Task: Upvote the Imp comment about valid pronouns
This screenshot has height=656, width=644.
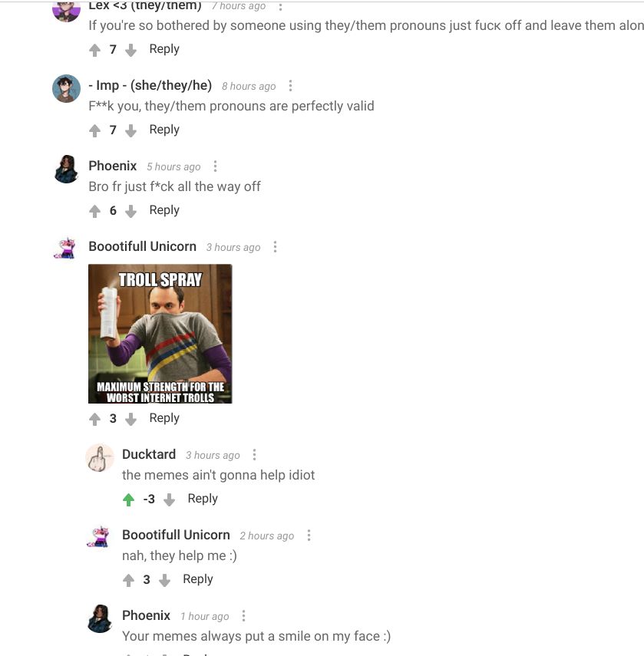Action: 95,130
